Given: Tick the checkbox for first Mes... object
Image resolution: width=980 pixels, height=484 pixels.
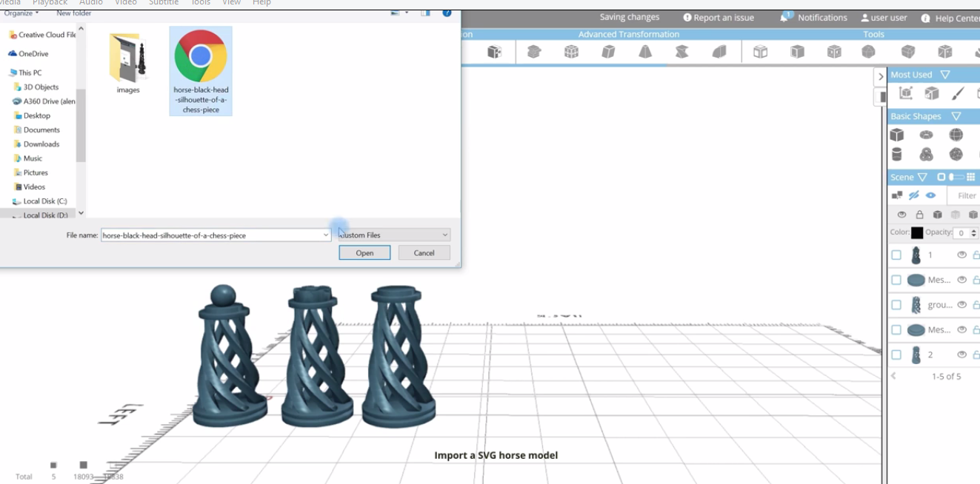Looking at the screenshot, I should pos(896,280).
